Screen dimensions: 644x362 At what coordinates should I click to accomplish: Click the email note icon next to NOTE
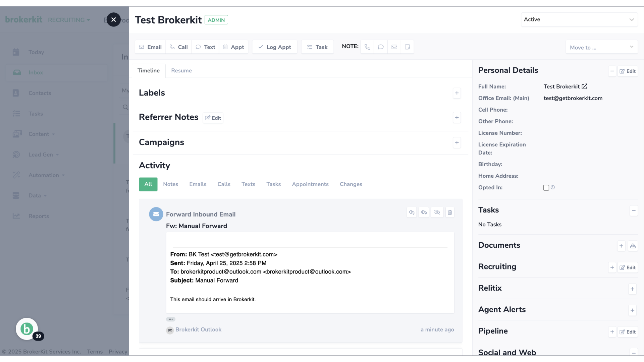click(x=394, y=47)
